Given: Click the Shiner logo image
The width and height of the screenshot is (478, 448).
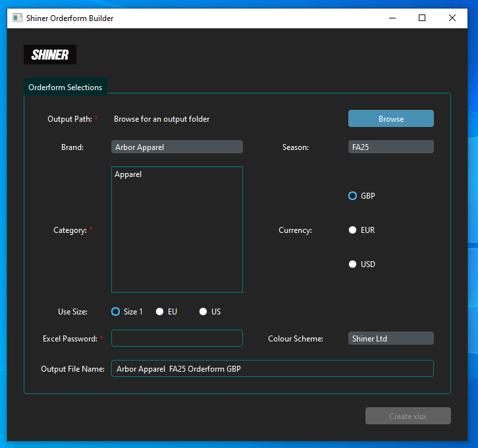Looking at the screenshot, I should point(50,55).
